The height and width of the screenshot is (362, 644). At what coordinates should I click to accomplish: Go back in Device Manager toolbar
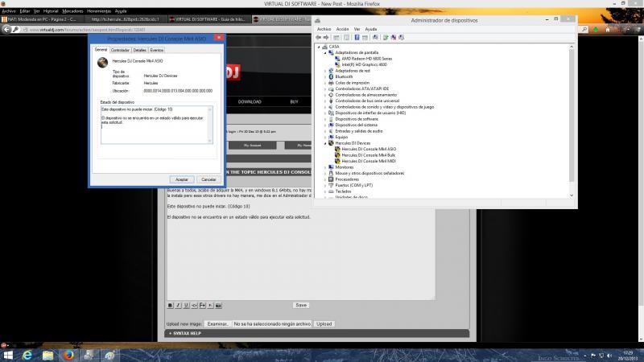318,37
